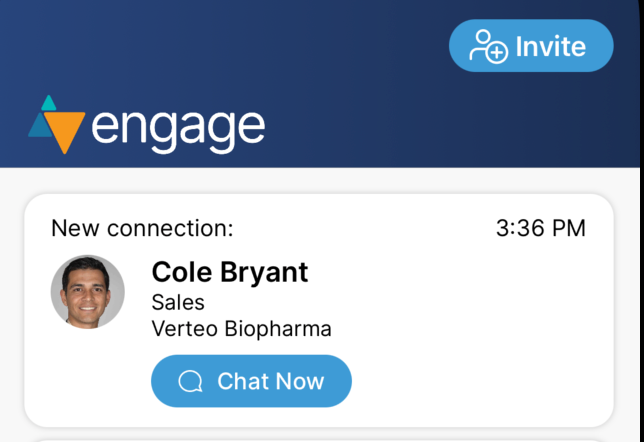This screenshot has width=644, height=442.
Task: Open the Cole Bryant name link
Action: (x=230, y=272)
